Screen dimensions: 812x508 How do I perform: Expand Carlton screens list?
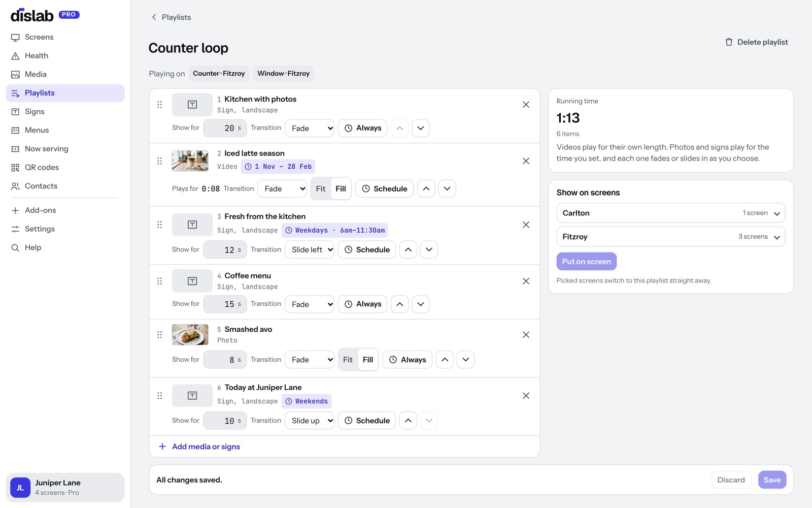(x=671, y=213)
